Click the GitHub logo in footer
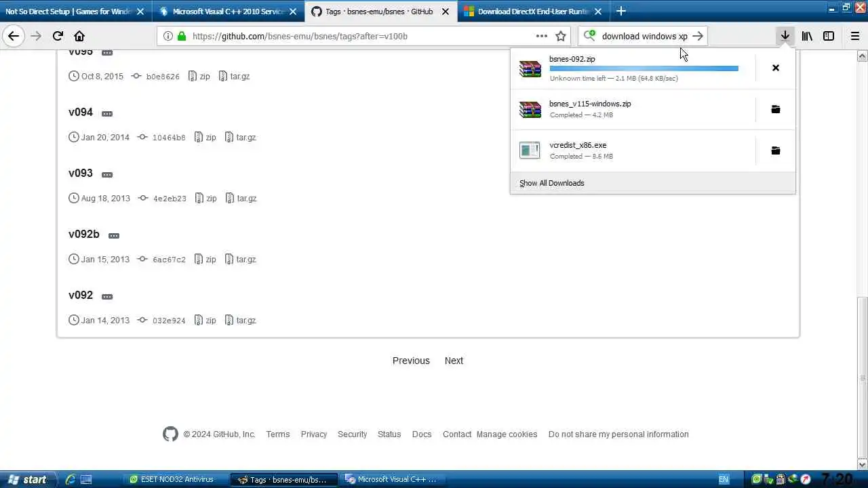868x488 pixels. pyautogui.click(x=170, y=434)
